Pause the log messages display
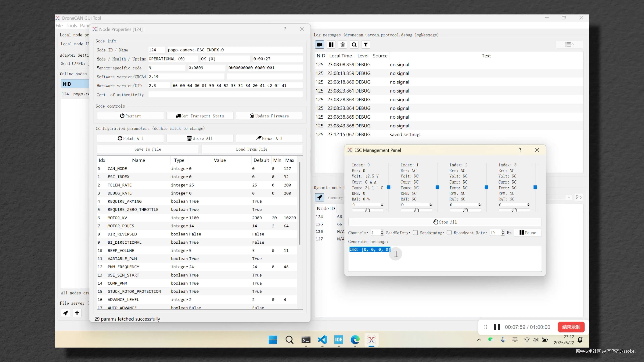The width and height of the screenshot is (644, 362). (331, 45)
